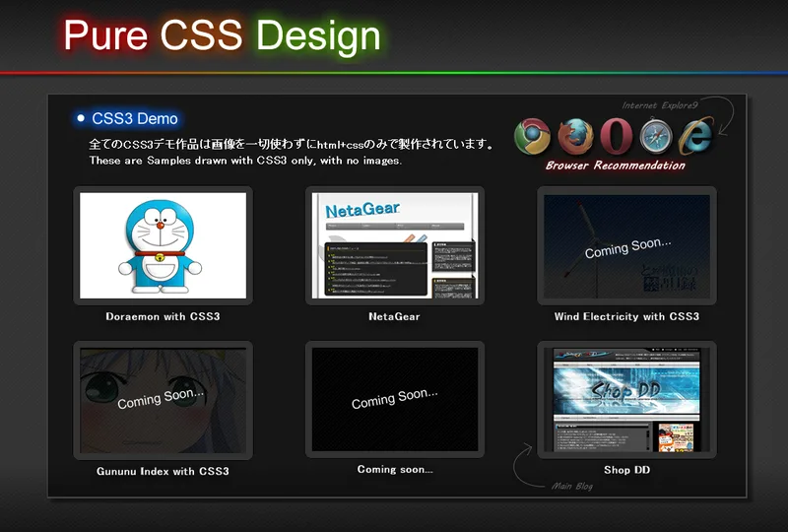The width and height of the screenshot is (788, 532).
Task: Click the Gununu Index with CSS3 caption
Action: [163, 471]
